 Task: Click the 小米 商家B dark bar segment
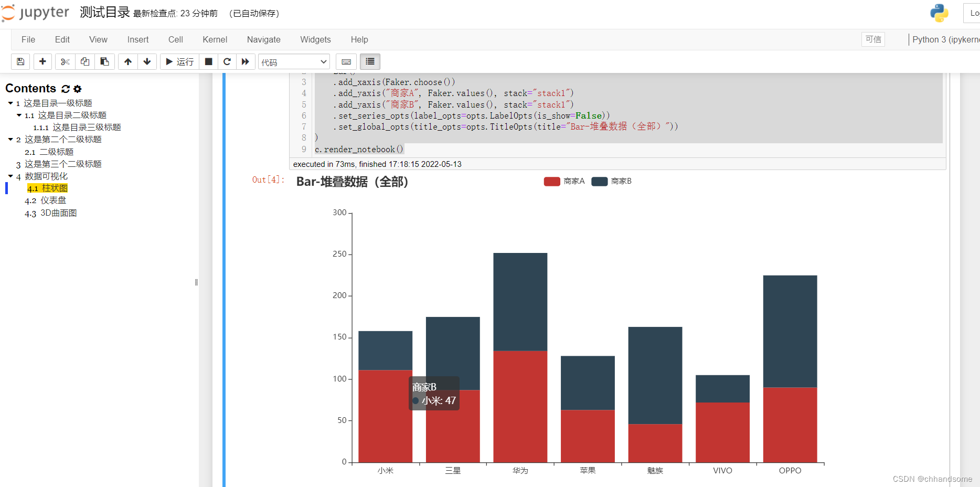(386, 351)
